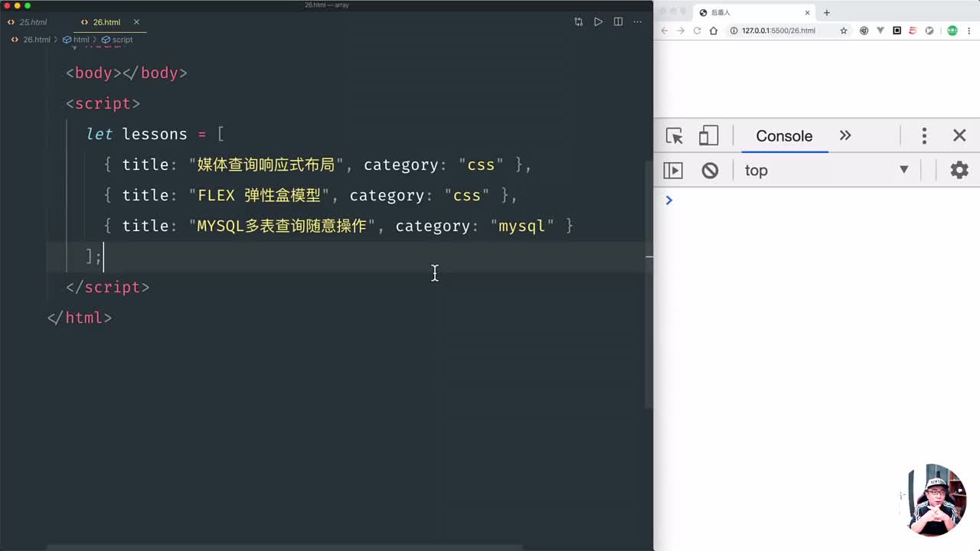
Task: Click the 'FLEX 弹性盒模型' title string
Action: click(259, 195)
